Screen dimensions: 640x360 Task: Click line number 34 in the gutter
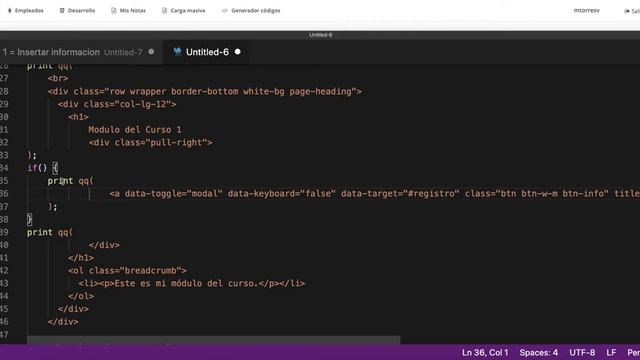[x=4, y=168]
